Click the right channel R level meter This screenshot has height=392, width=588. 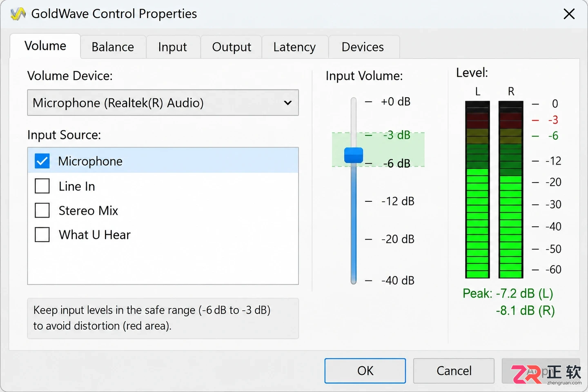pyautogui.click(x=511, y=189)
